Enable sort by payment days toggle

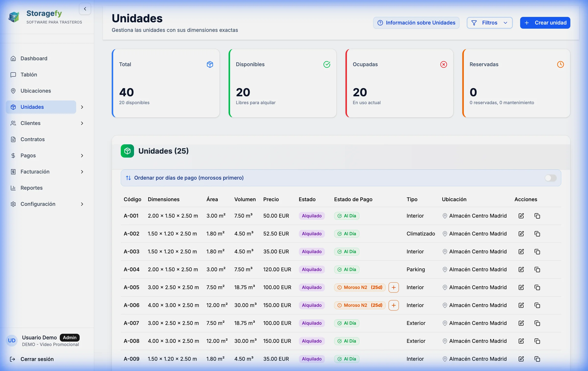point(550,178)
